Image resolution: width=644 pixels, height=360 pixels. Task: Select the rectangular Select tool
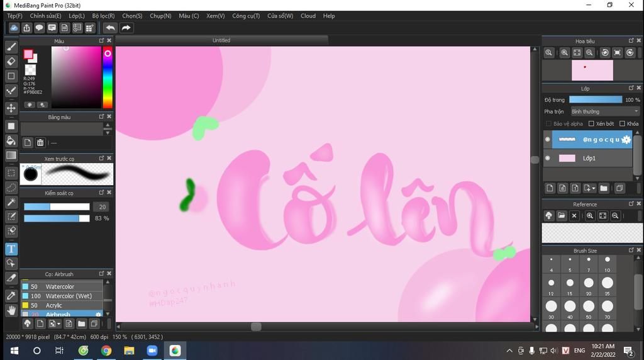(11, 173)
